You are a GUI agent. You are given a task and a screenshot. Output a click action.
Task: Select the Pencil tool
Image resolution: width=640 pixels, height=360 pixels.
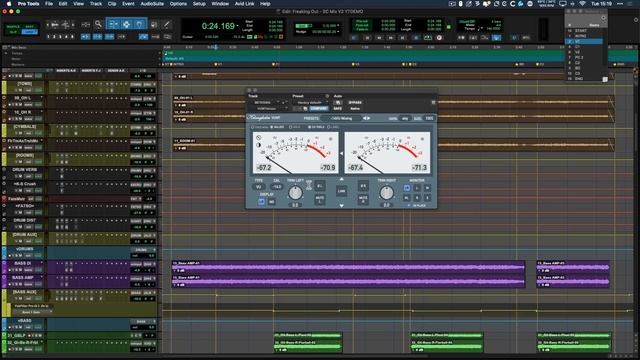(167, 24)
